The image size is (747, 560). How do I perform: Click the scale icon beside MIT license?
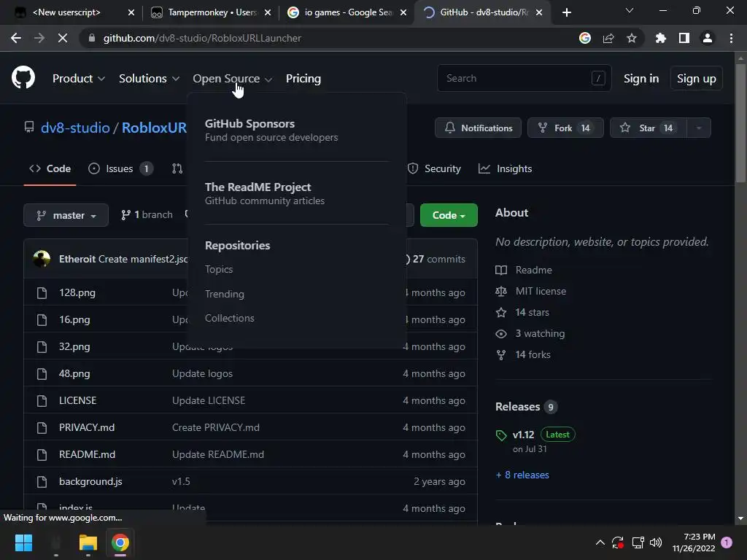(501, 291)
